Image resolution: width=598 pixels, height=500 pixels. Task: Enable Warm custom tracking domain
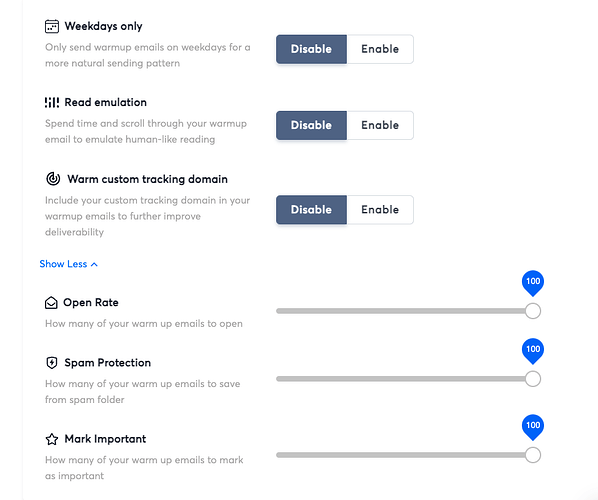click(x=380, y=210)
